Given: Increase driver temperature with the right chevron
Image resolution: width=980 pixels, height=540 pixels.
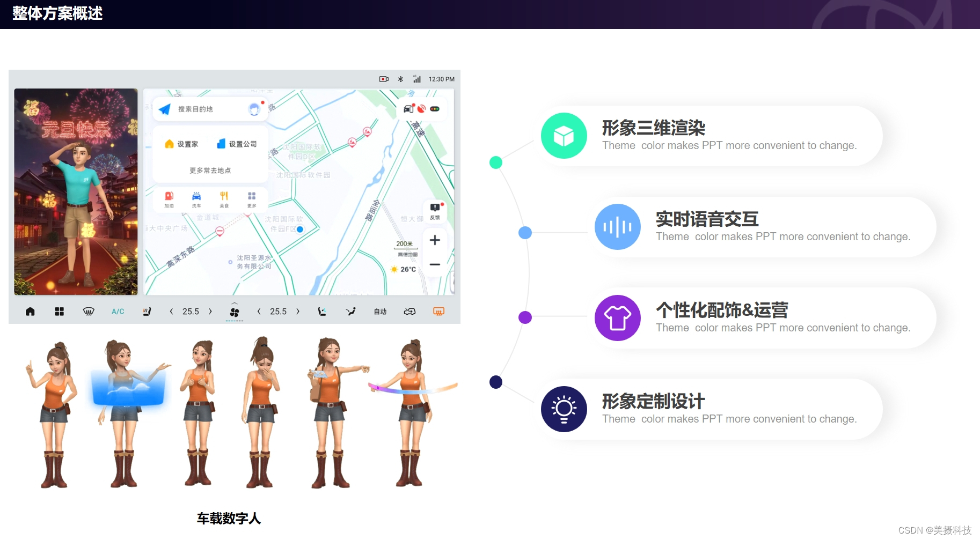Looking at the screenshot, I should [210, 311].
